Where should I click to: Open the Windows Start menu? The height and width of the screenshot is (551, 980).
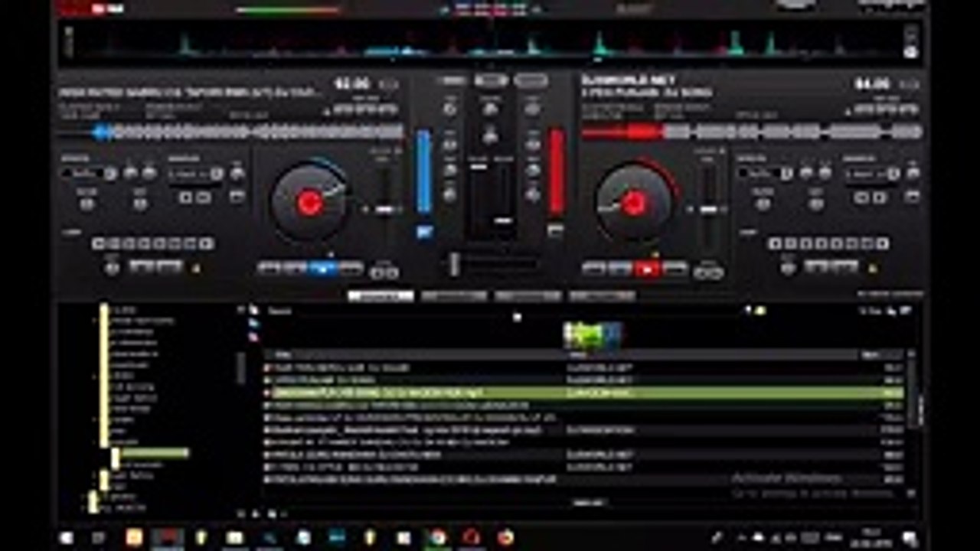click(66, 537)
